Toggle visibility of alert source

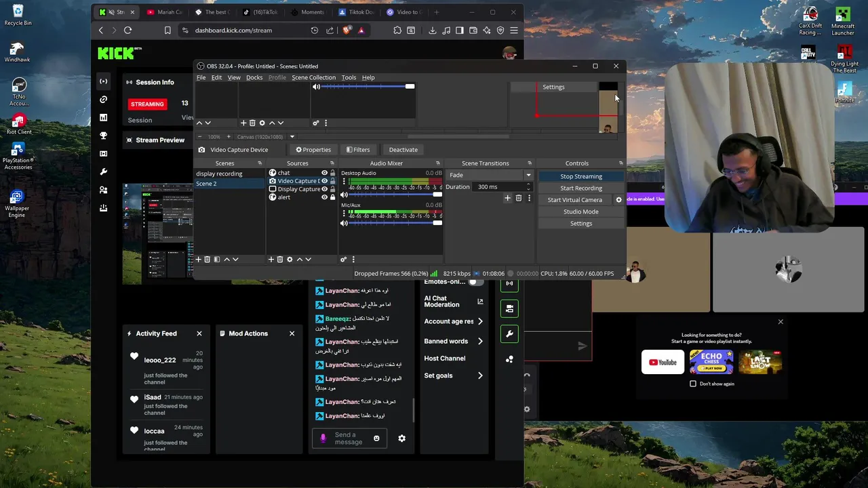pos(324,197)
